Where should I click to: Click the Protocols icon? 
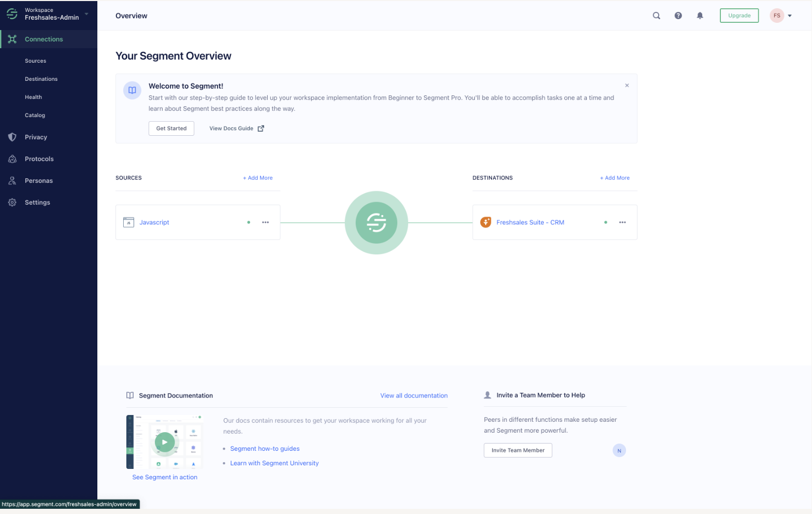12,159
